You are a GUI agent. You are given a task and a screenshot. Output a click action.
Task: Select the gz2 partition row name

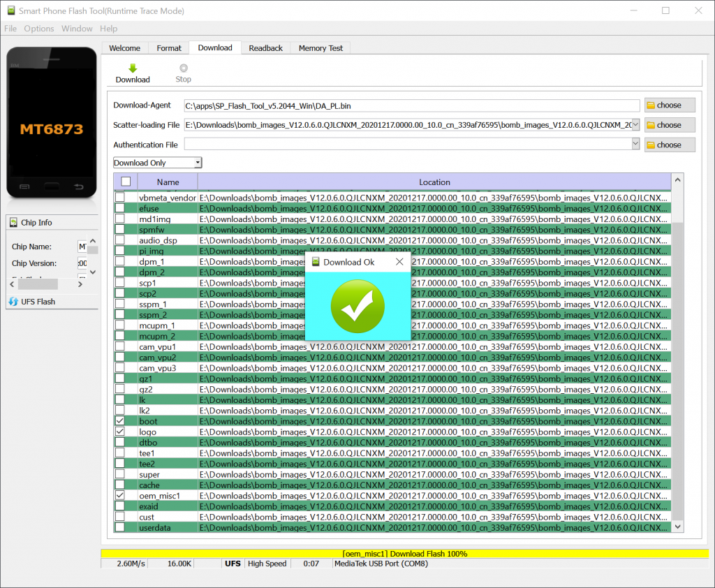coord(145,389)
